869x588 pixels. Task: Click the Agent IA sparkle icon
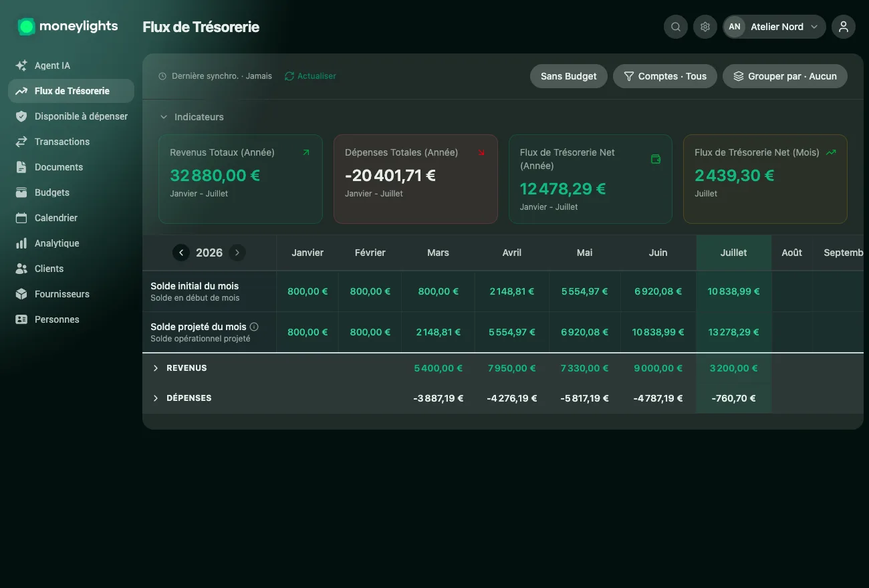(21, 65)
